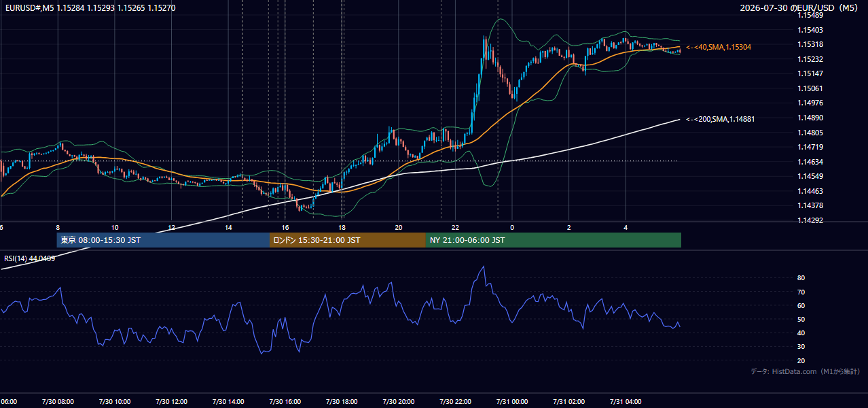Click the RSI scale value 70
The width and height of the screenshot is (868, 408).
point(801,292)
